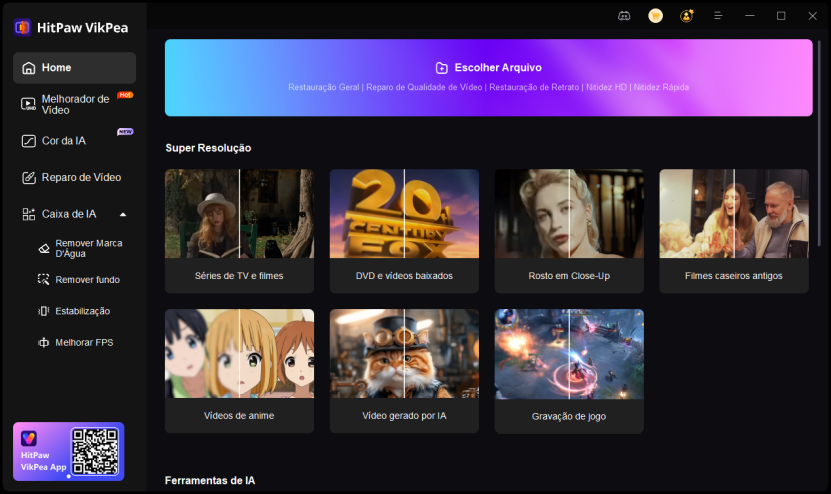Open Vídeo gerado por IA cat thumbnail
Viewport: 831px width, 494px height.
pyautogui.click(x=404, y=354)
